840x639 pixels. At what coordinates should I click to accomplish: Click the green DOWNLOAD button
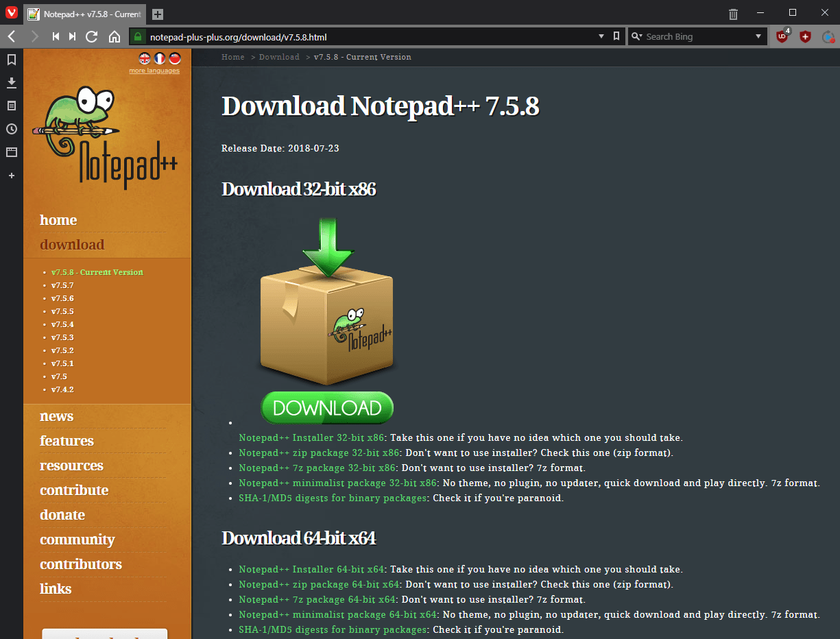327,408
